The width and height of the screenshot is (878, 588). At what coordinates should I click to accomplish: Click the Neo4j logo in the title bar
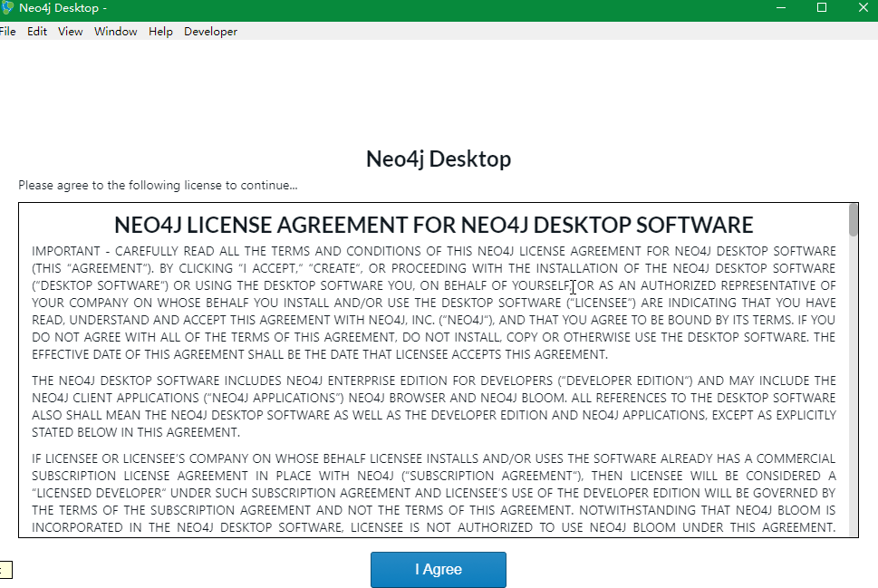11,7
